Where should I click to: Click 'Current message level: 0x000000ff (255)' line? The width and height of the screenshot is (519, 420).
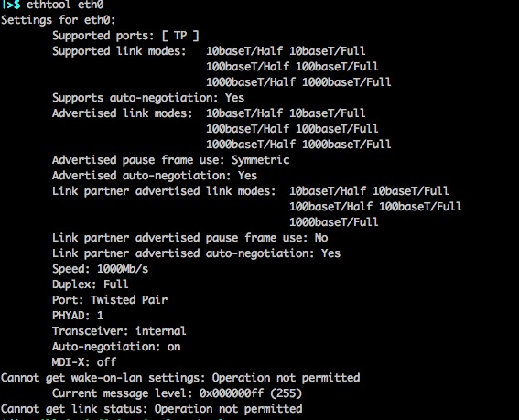[x=177, y=393]
